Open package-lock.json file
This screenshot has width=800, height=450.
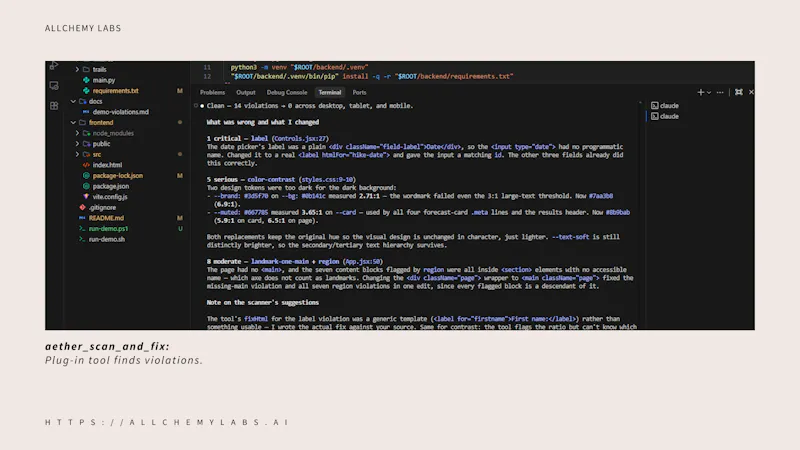117,176
